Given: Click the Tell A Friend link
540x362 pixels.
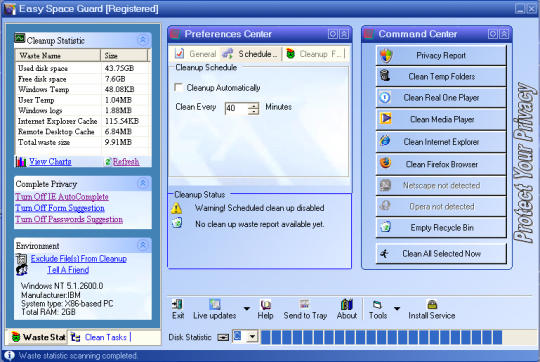Looking at the screenshot, I should pyautogui.click(x=68, y=270).
